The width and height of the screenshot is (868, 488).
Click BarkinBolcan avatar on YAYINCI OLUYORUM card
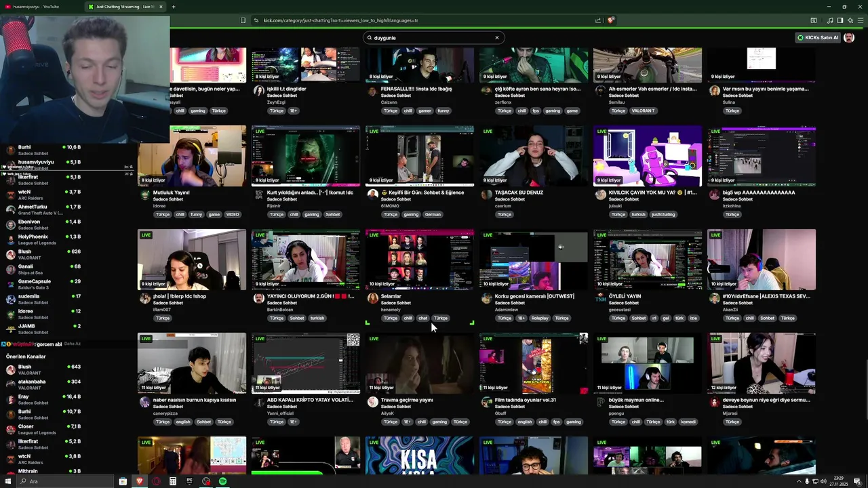pos(258,298)
